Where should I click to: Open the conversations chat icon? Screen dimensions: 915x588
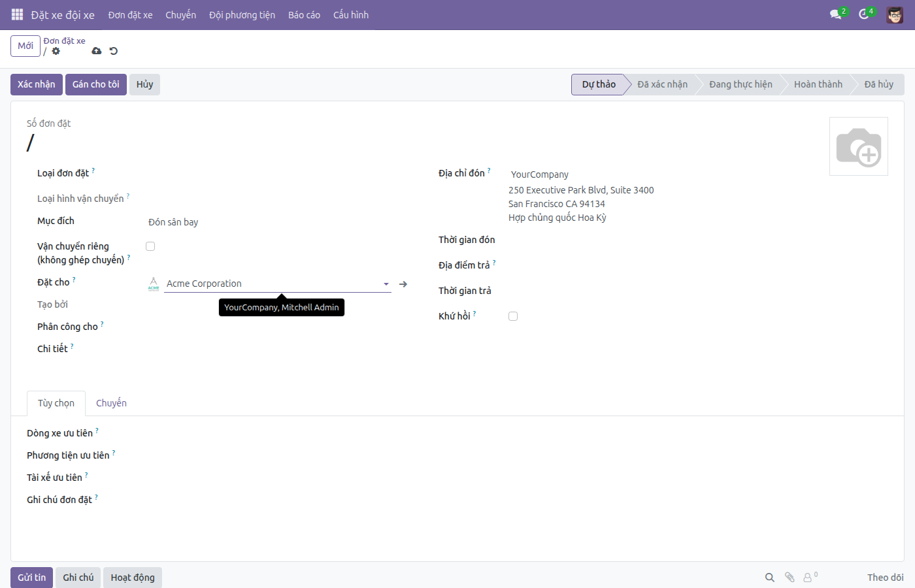836,14
